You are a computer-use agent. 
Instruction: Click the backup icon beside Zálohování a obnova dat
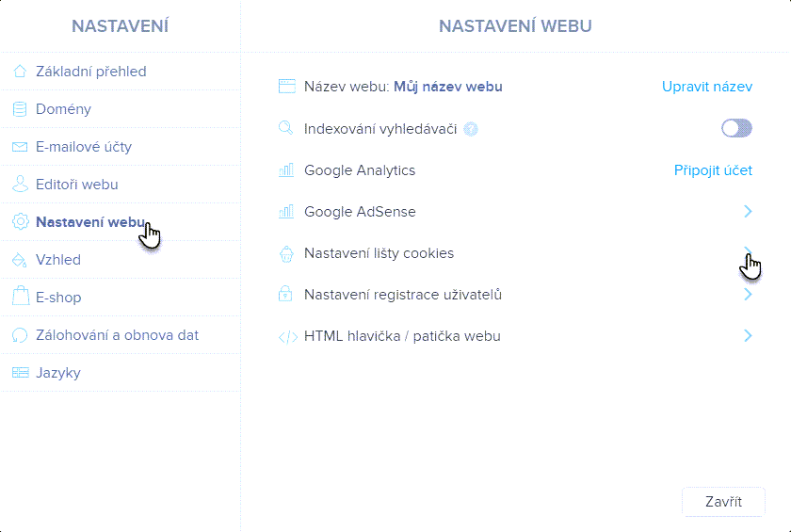[20, 335]
